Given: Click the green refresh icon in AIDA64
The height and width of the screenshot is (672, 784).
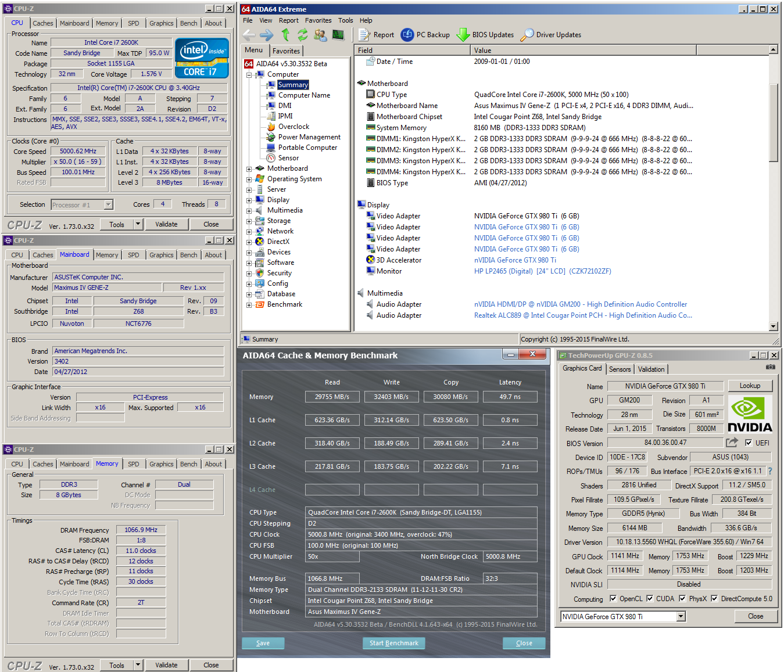Looking at the screenshot, I should click(303, 35).
